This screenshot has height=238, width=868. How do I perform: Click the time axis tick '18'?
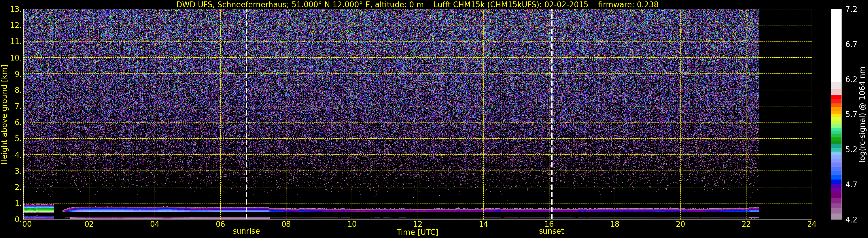[614, 224]
